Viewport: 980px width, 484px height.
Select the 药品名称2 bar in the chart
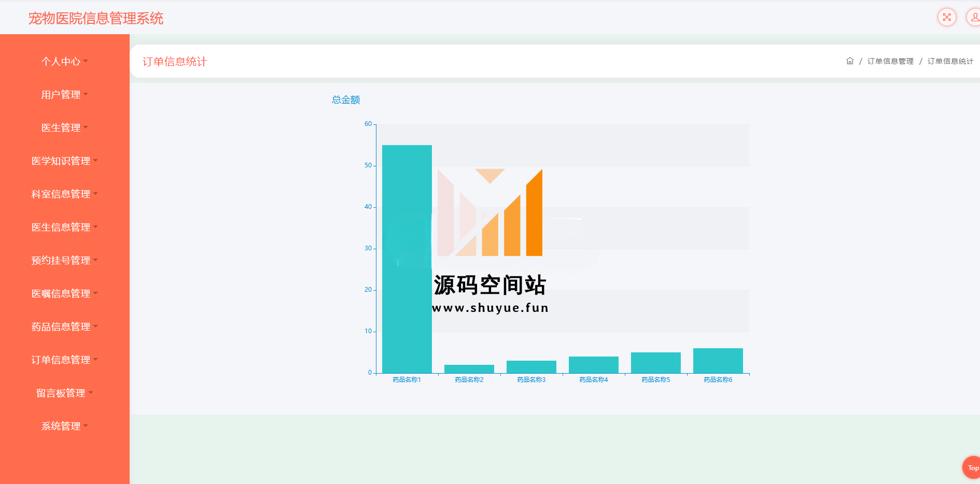(x=469, y=369)
